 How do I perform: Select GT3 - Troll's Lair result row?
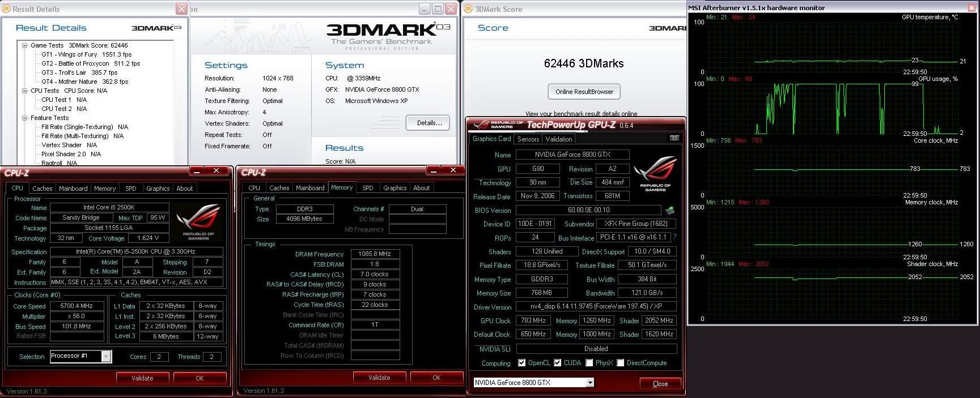point(79,72)
